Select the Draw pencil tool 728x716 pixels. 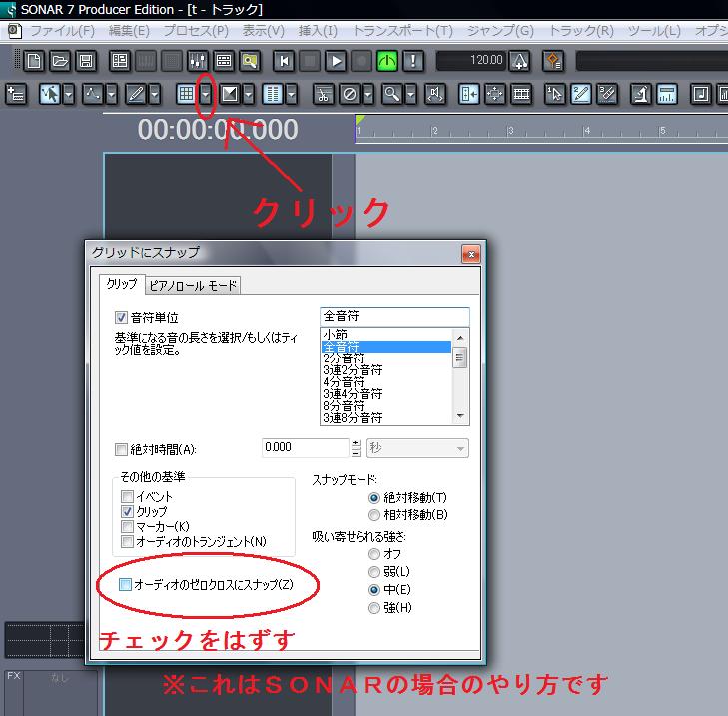pyautogui.click(x=136, y=94)
